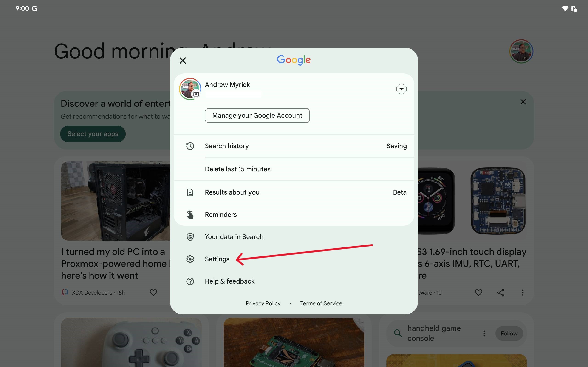Click the Settings gear icon
Screen dimensions: 588x367
pyautogui.click(x=190, y=259)
